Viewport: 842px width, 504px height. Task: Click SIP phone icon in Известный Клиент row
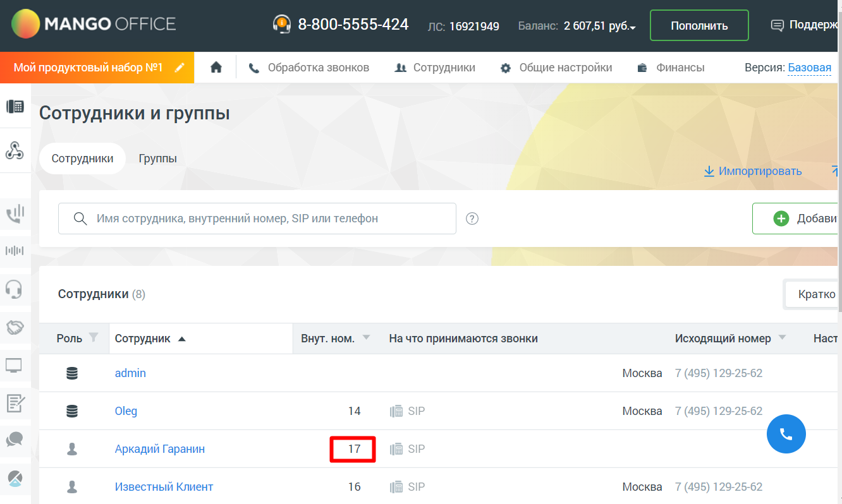tap(396, 487)
